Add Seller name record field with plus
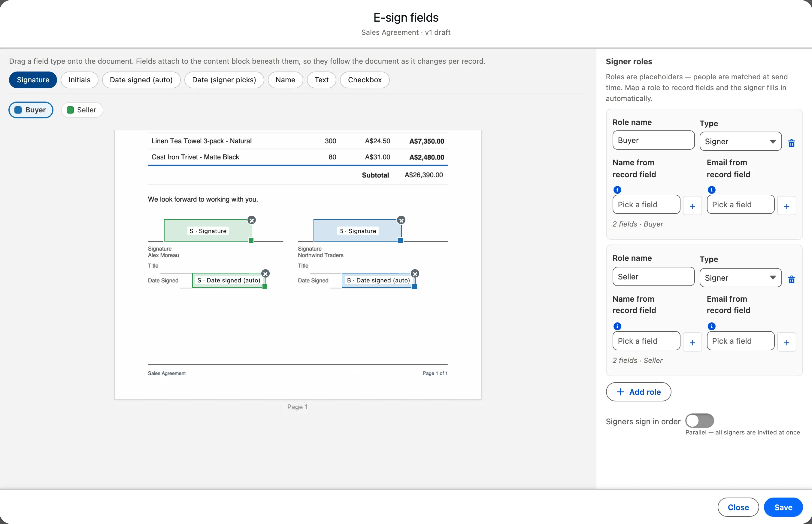Screen dimensions: 812x524 coord(692,342)
